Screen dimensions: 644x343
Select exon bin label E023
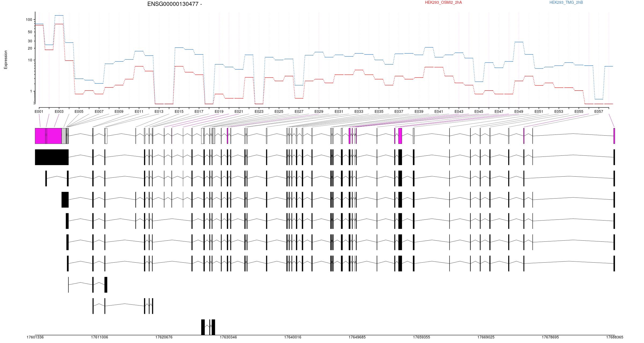coord(259,111)
